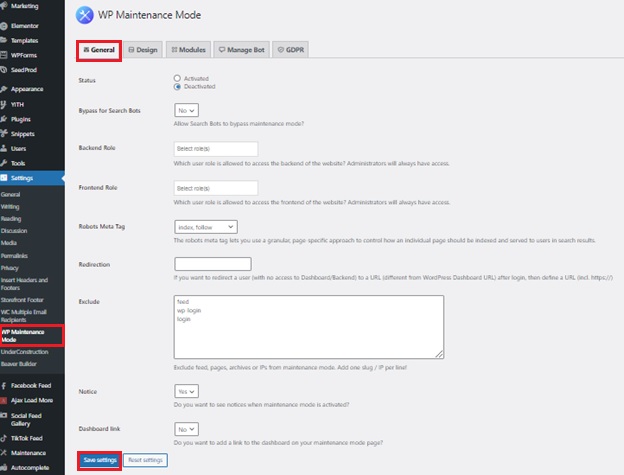Open the Dashboard link dropdown
The width and height of the screenshot is (624, 475).
186,429
